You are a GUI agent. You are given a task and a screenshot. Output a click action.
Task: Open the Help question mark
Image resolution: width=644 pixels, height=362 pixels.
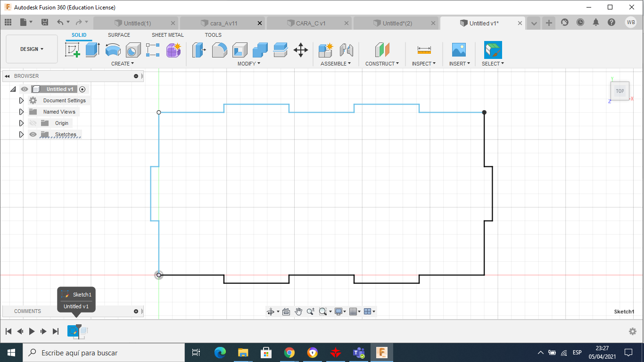tap(611, 22)
